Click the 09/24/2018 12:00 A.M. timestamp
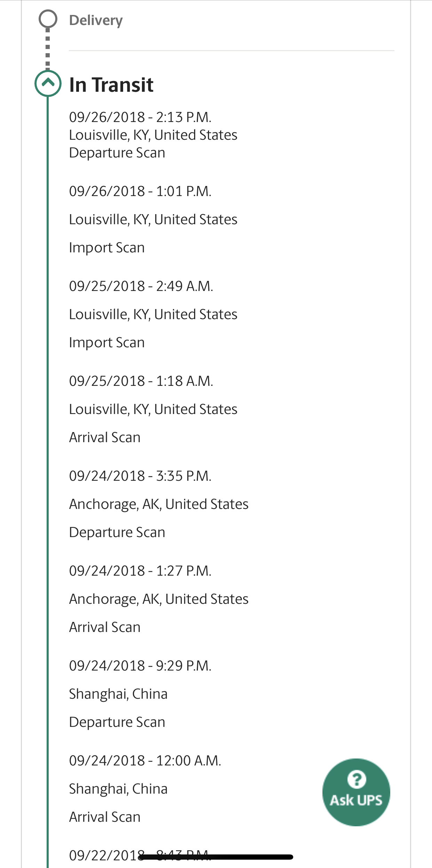Image resolution: width=432 pixels, height=868 pixels. (145, 761)
